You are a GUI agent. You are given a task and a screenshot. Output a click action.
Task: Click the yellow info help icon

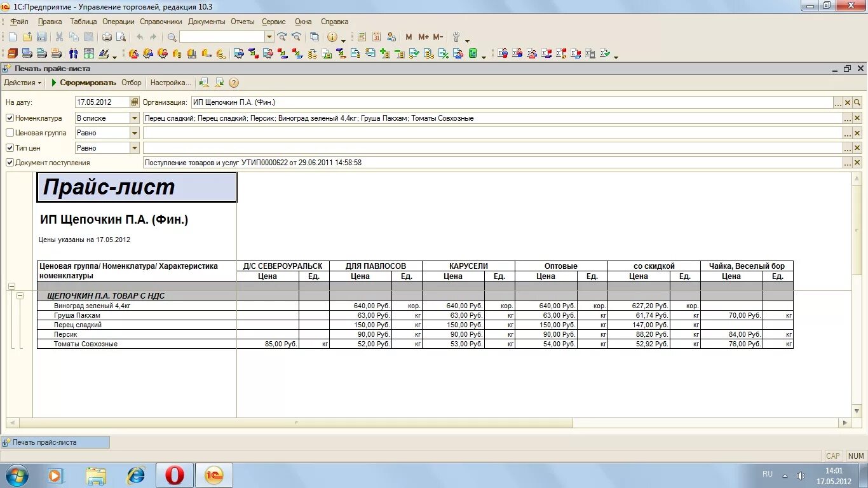click(x=332, y=37)
